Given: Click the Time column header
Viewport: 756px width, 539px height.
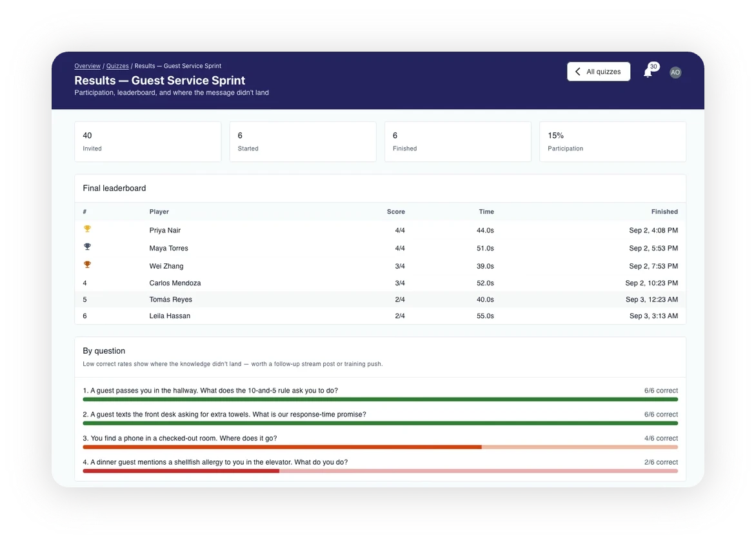Looking at the screenshot, I should 486,212.
